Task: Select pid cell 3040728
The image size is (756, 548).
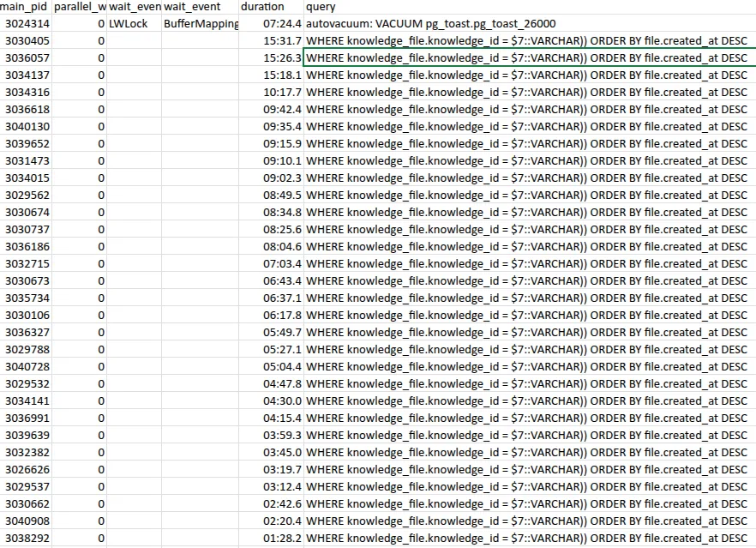Action: [x=26, y=367]
